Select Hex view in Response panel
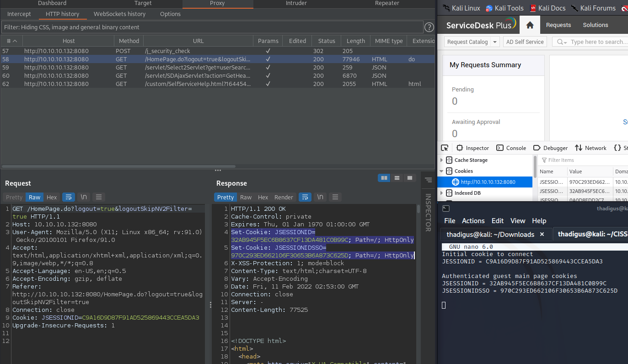The image size is (628, 364). [263, 197]
